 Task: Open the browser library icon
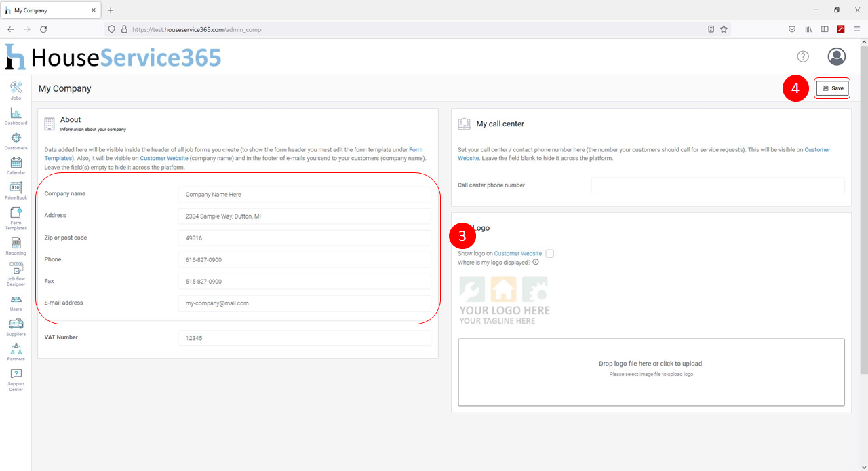[808, 29]
